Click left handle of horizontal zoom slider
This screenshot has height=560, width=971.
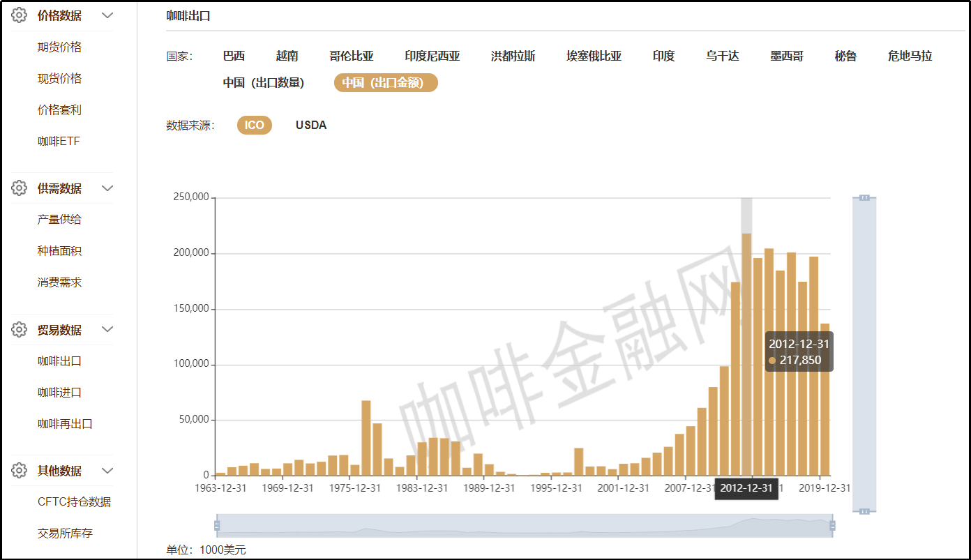pos(217,525)
